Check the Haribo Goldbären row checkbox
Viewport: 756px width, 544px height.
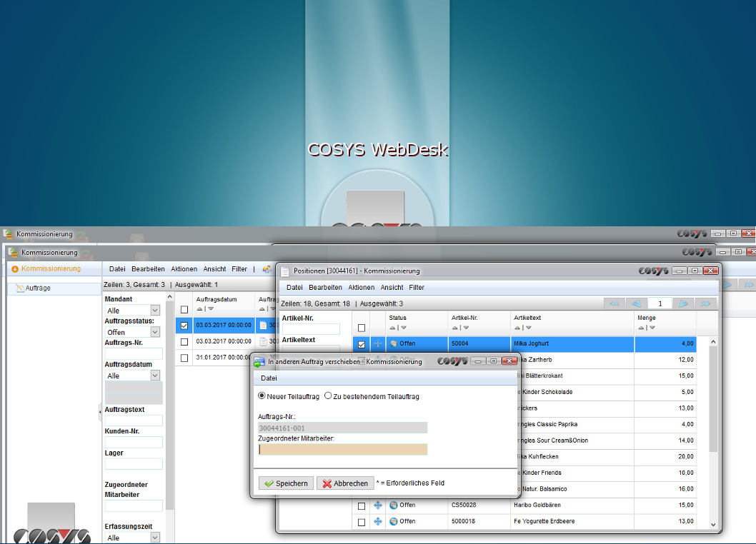coord(362,506)
